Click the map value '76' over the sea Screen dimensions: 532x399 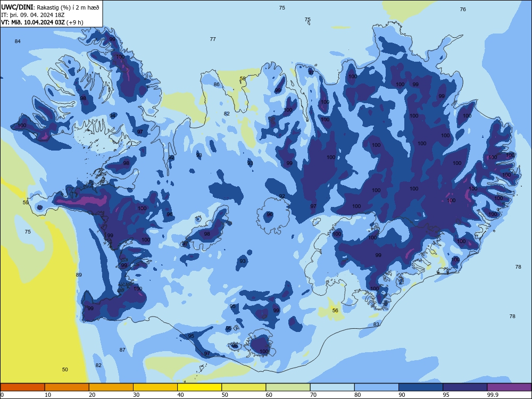463,9
